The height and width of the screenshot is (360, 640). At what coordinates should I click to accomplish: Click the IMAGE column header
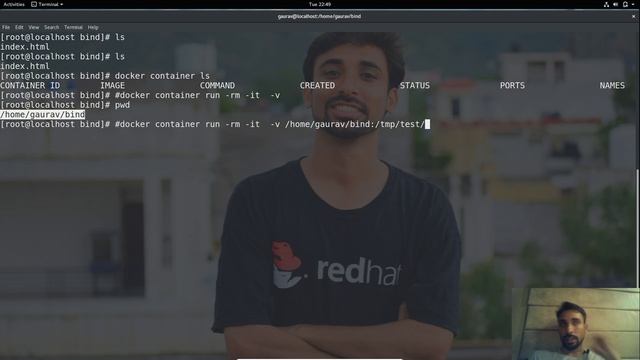113,86
